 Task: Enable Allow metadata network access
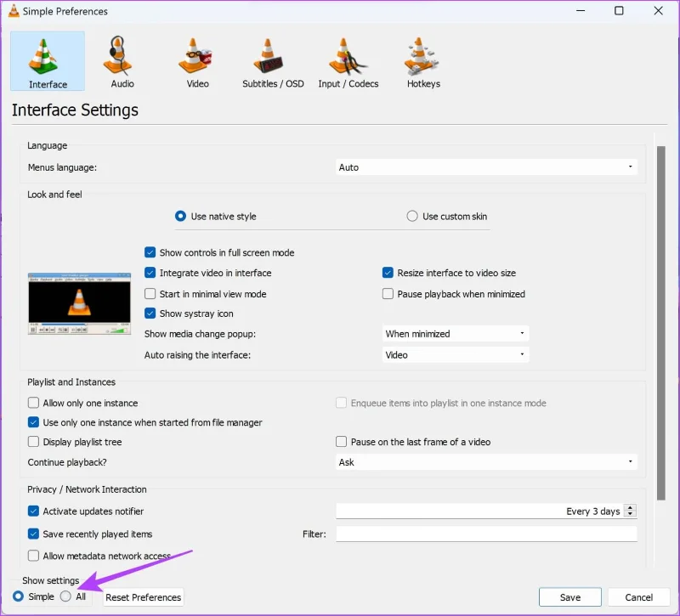click(33, 556)
